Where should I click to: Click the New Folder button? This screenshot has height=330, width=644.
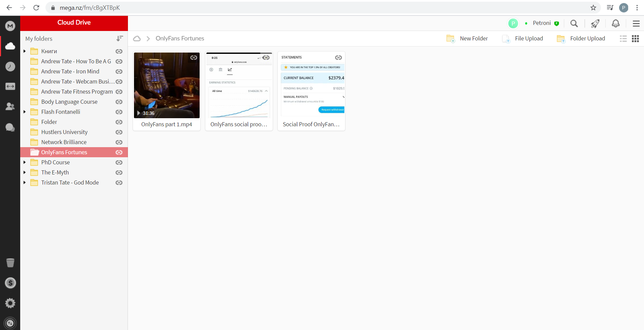coord(467,39)
